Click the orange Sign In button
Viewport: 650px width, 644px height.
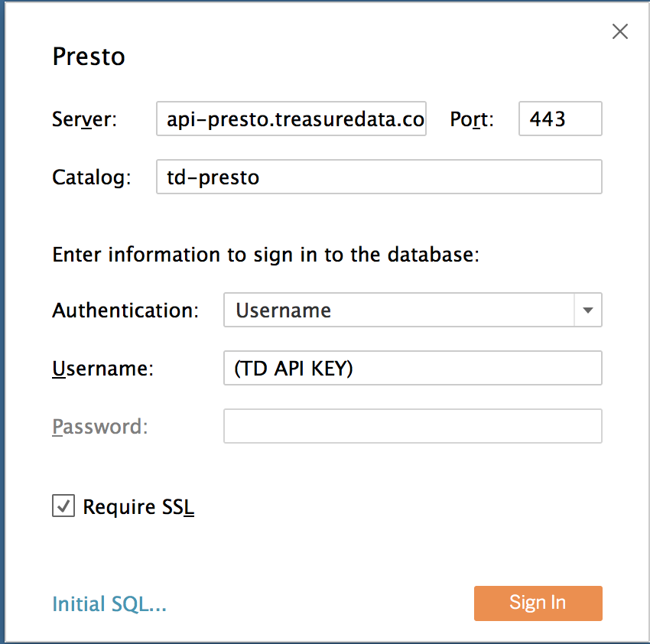coord(538,603)
